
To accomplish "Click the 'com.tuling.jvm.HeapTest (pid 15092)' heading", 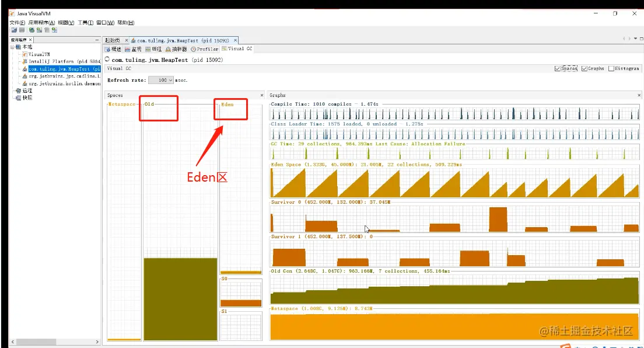I will (x=167, y=60).
